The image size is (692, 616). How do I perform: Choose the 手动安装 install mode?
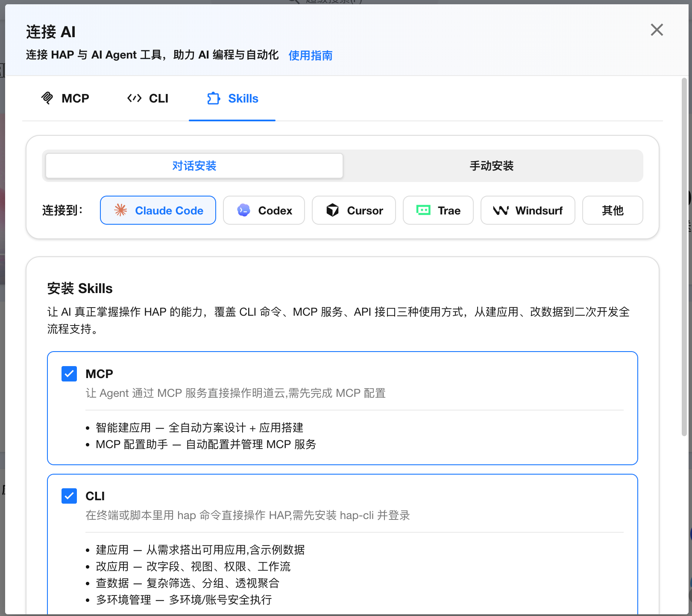click(x=492, y=166)
